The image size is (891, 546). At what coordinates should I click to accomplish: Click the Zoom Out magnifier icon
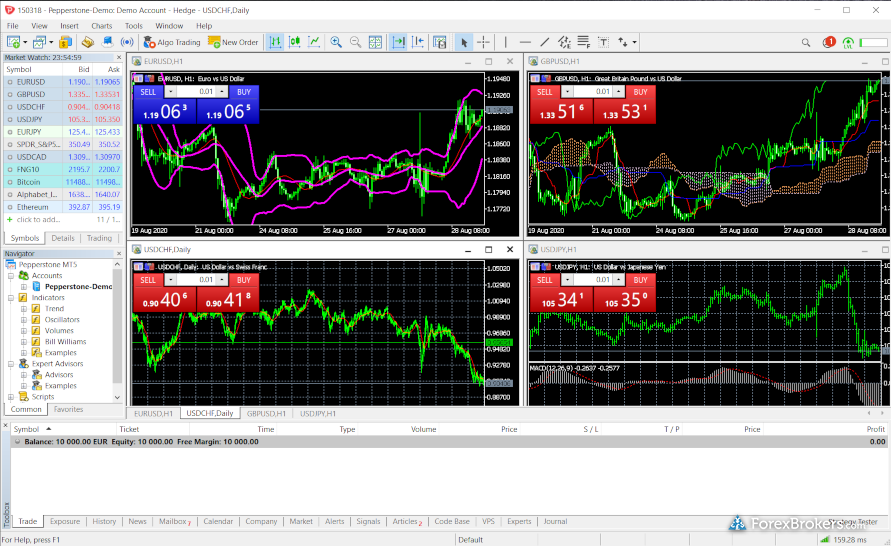point(355,42)
